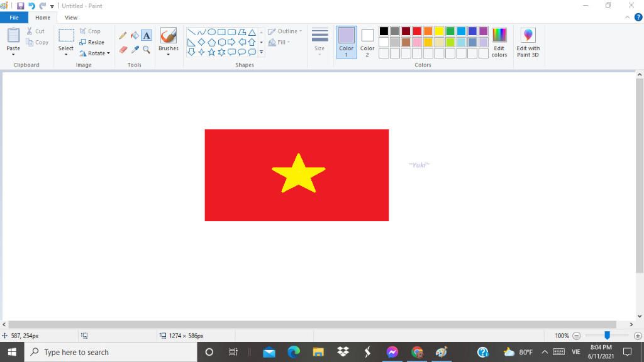Click the Redo arrow in the title bar
Viewport: 644px width, 362px height.
[x=43, y=6]
